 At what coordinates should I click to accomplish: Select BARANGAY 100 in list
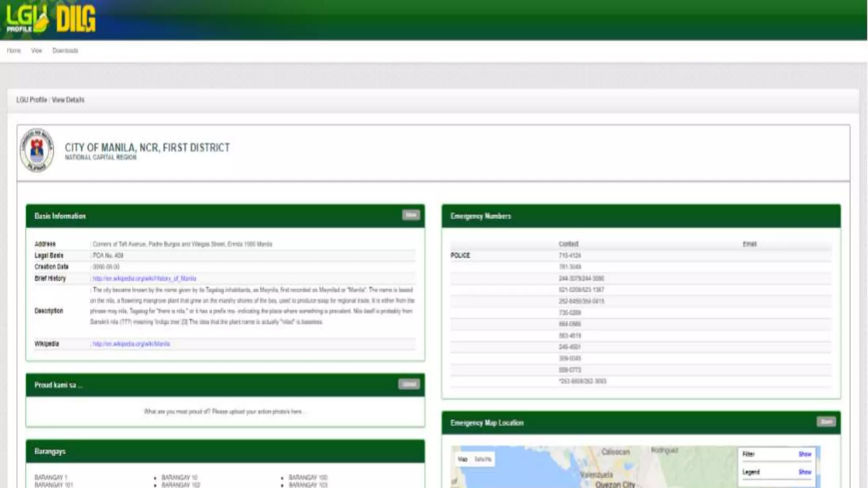tap(308, 477)
